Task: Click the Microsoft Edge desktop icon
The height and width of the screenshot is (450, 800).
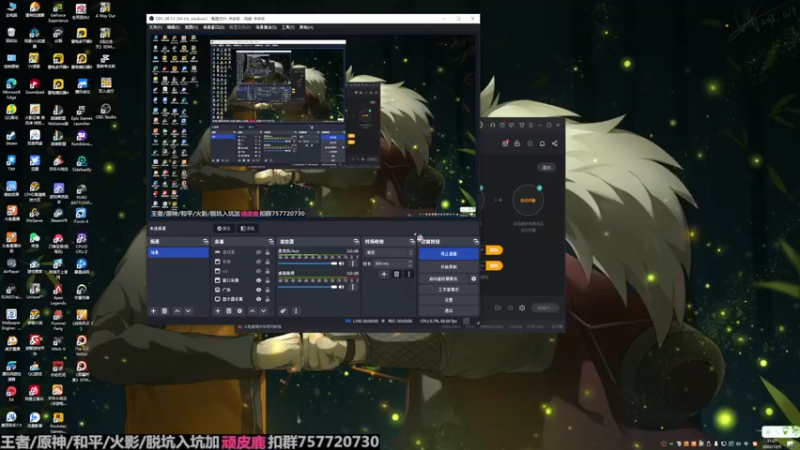Action: point(11,88)
